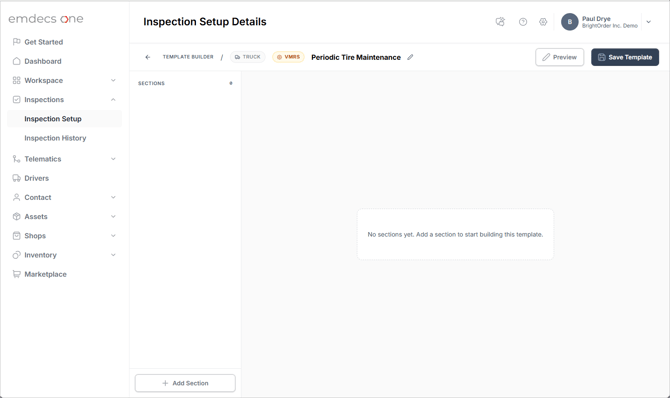Image resolution: width=670 pixels, height=398 pixels.
Task: Navigate to Marketplace
Action: pyautogui.click(x=45, y=274)
